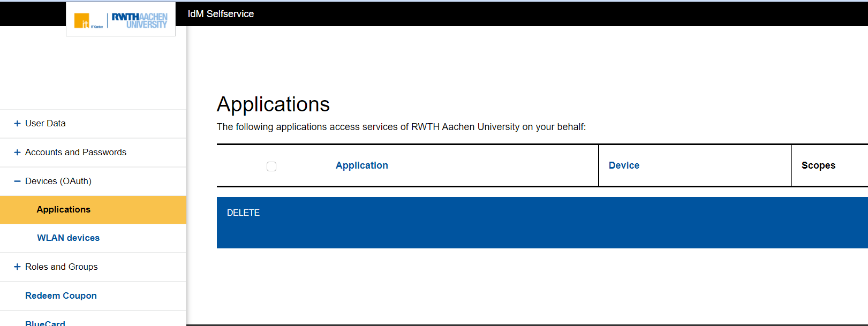Click the plus icon beside User Data

coord(17,124)
